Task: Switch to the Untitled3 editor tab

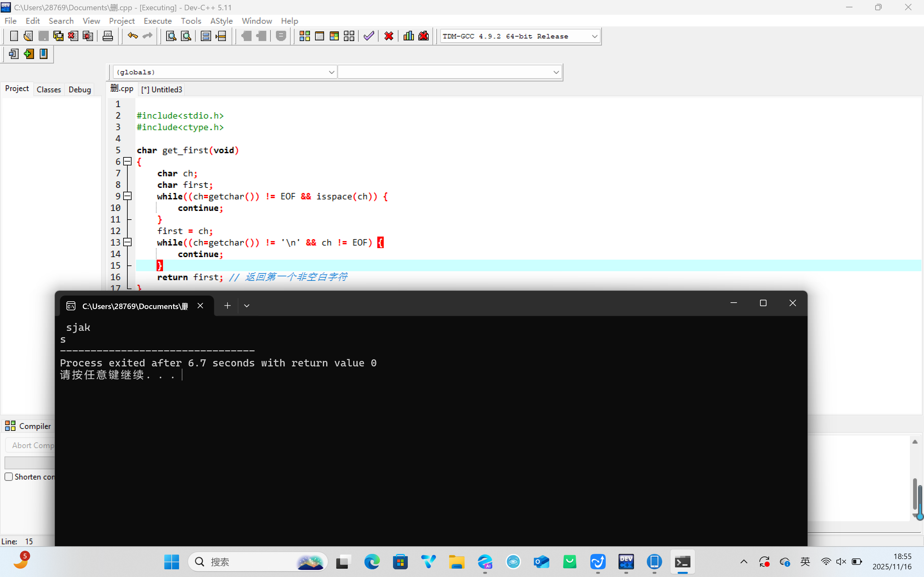Action: click(x=162, y=89)
